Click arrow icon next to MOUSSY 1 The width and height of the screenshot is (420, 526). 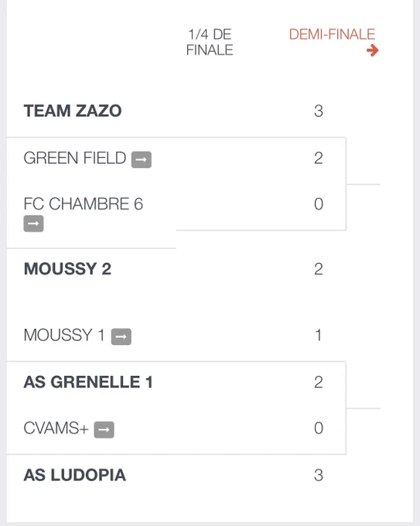121,336
